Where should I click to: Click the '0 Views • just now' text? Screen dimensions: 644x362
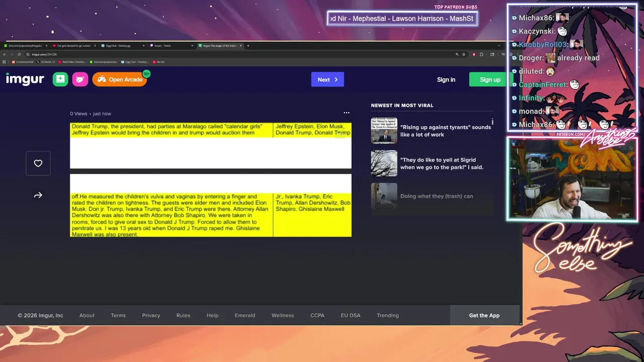(x=91, y=114)
